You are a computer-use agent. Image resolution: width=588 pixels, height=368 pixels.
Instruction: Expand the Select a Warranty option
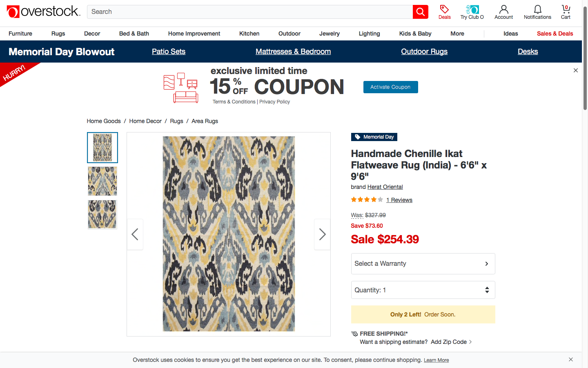coord(423,264)
